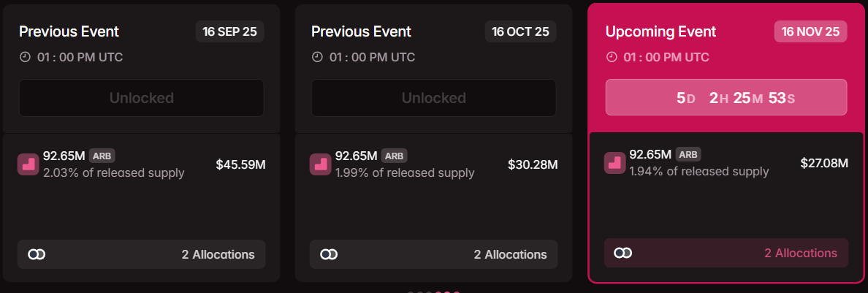
Task: Click the Unlocked button in the 16 OCT 25 card
Action: click(433, 98)
